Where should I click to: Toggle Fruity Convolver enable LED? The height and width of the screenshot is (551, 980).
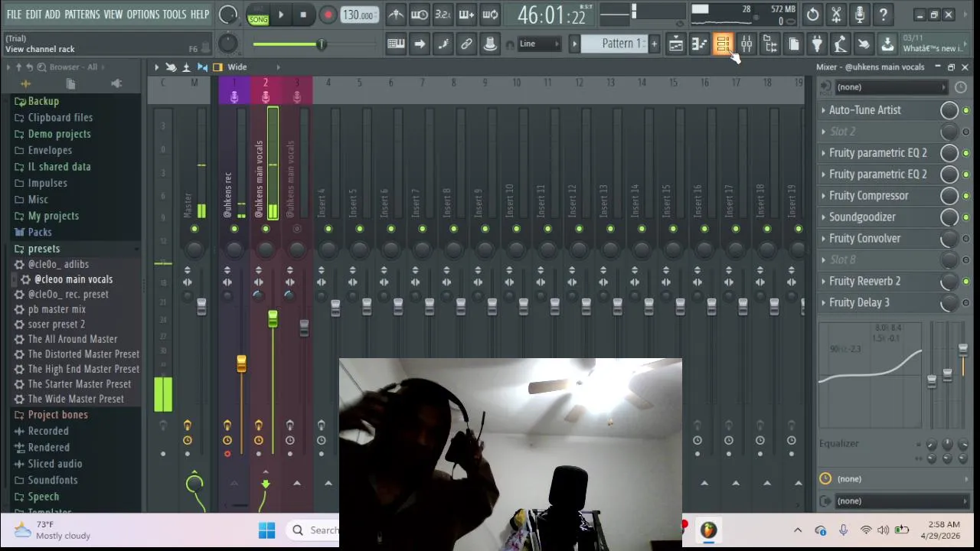click(965, 240)
